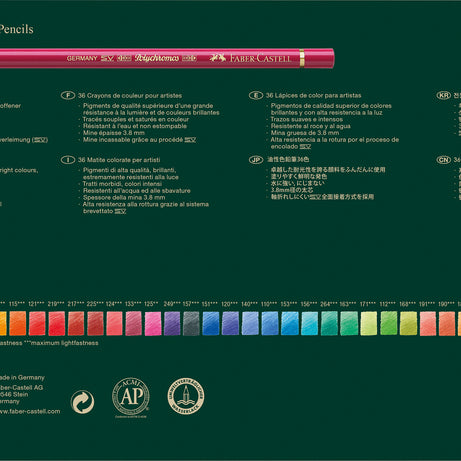Click the Faber-Castell logo on the pencil
This screenshot has height=461, width=461.
click(250, 58)
